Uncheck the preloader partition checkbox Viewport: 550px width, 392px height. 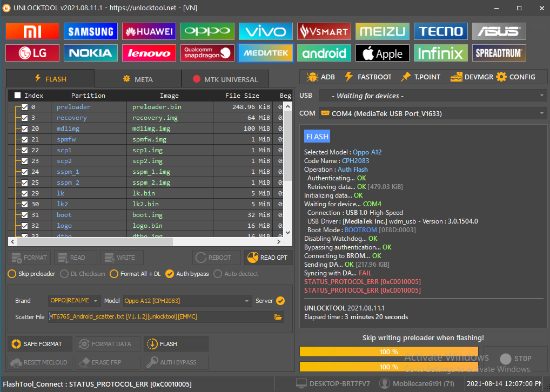pos(24,107)
